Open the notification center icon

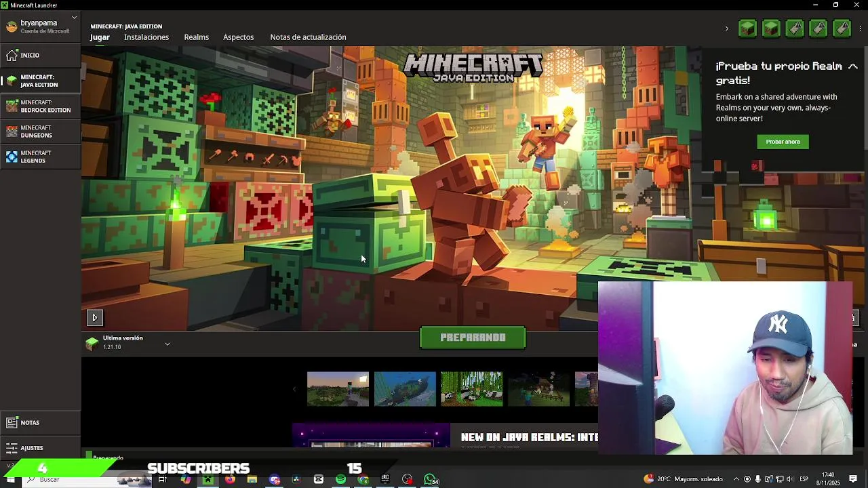pos(853,479)
